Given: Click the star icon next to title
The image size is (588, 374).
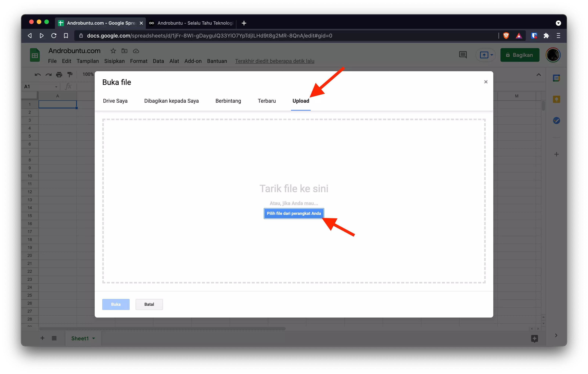Looking at the screenshot, I should point(113,51).
